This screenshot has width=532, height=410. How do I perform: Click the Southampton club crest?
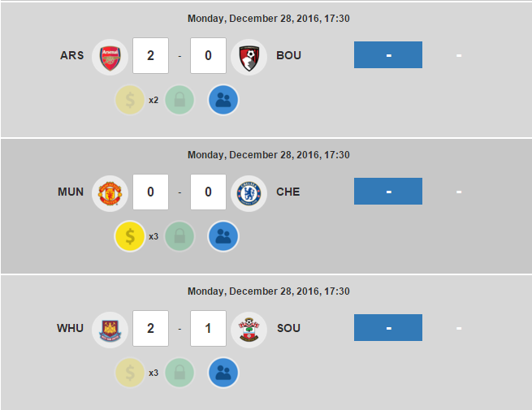click(x=248, y=329)
